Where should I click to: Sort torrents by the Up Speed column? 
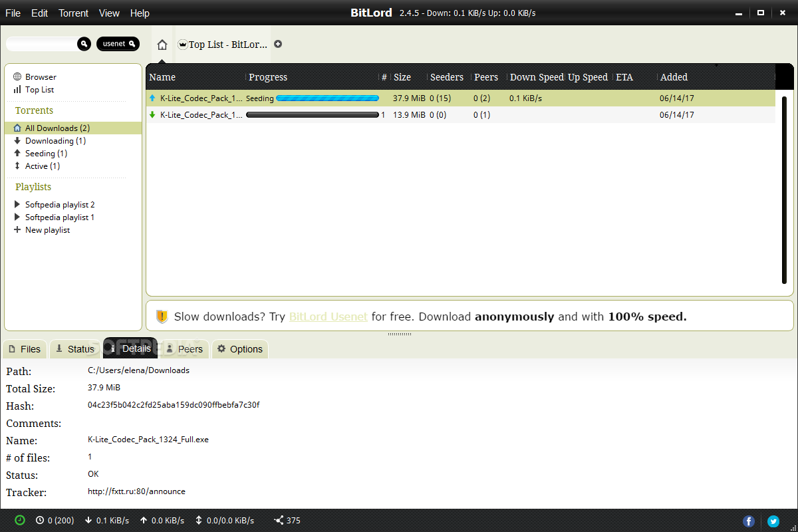588,77
